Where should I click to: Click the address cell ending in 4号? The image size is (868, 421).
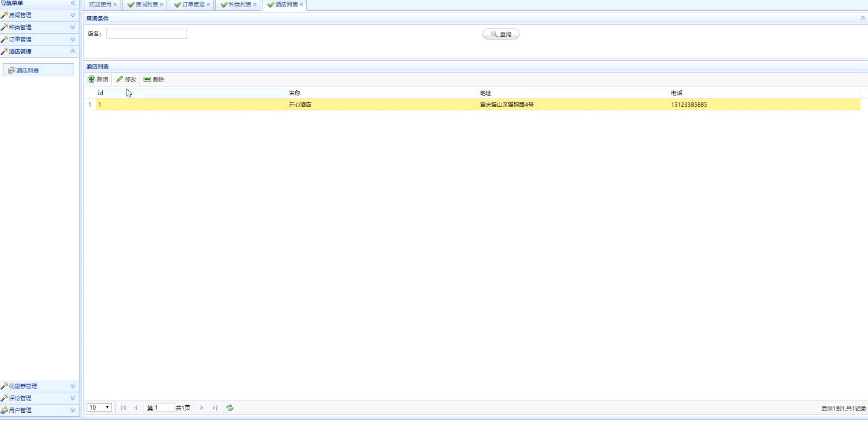pyautogui.click(x=573, y=104)
